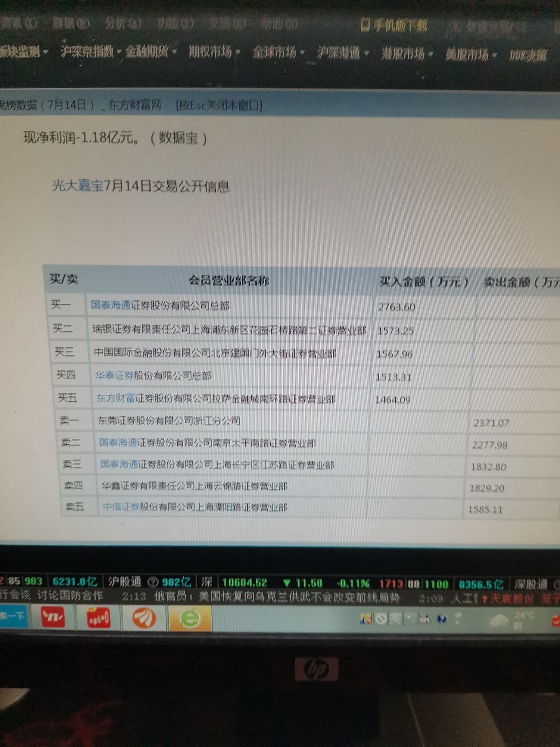This screenshot has height=747, width=560.
Task: Open 中信证券 link in 卖五 row
Action: coord(121,507)
